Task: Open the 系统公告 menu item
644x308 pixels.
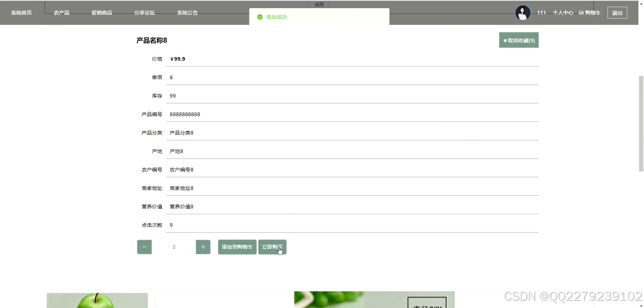Action: coord(187,13)
